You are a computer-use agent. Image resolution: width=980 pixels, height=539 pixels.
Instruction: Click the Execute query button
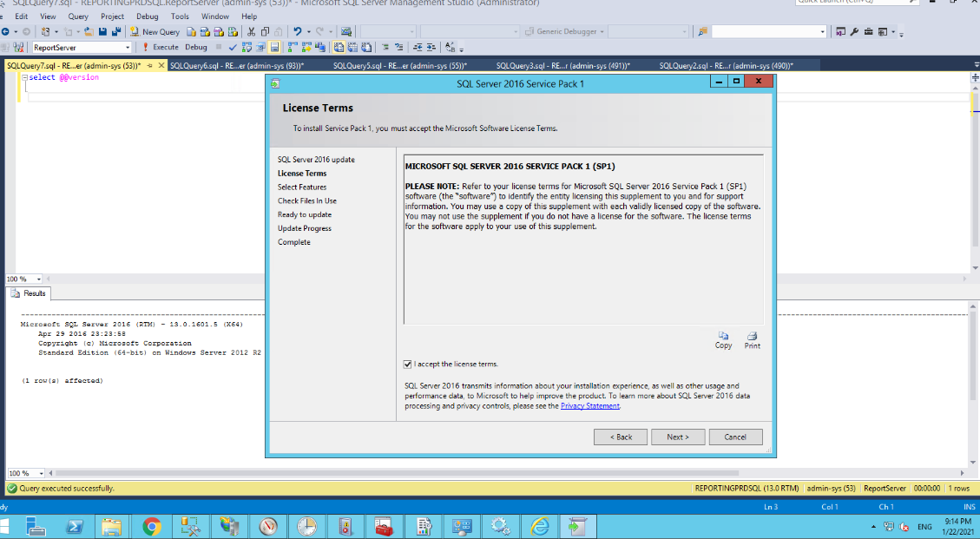(x=160, y=47)
